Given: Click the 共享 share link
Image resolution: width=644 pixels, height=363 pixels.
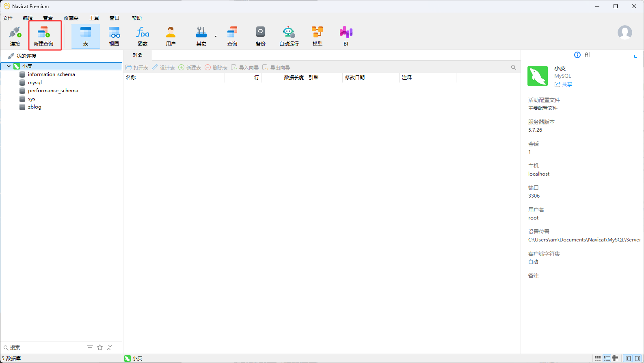Looking at the screenshot, I should point(564,84).
